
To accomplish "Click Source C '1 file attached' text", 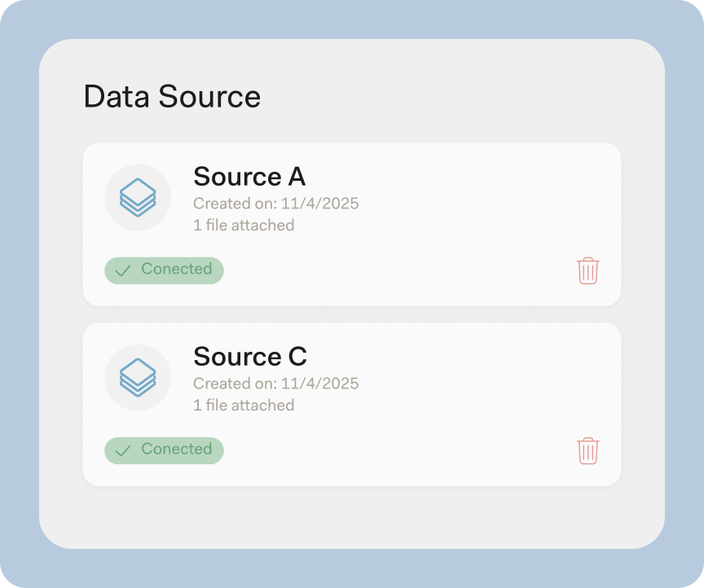I will pyautogui.click(x=244, y=405).
